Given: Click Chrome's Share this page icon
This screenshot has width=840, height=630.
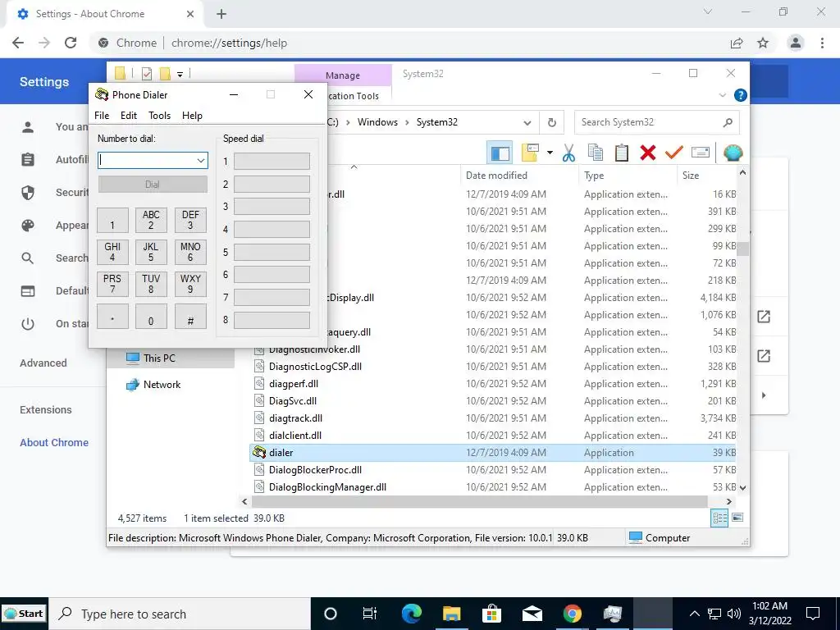Looking at the screenshot, I should (737, 43).
